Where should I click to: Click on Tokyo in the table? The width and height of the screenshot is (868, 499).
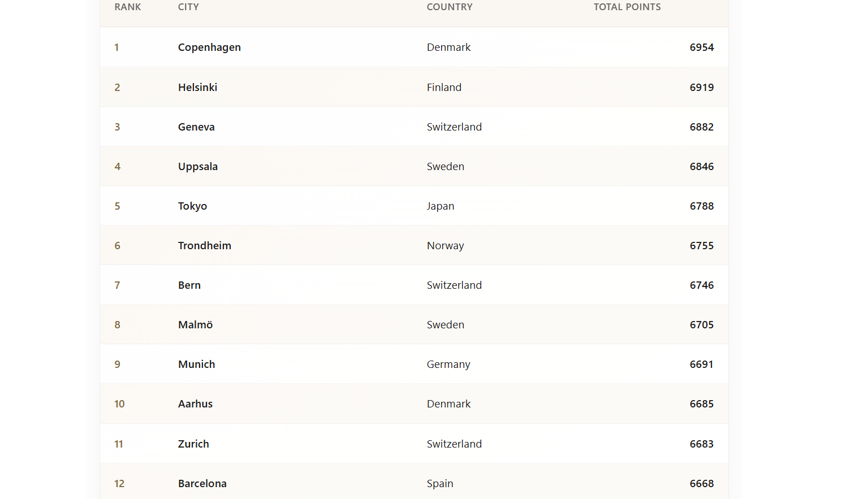click(x=192, y=206)
